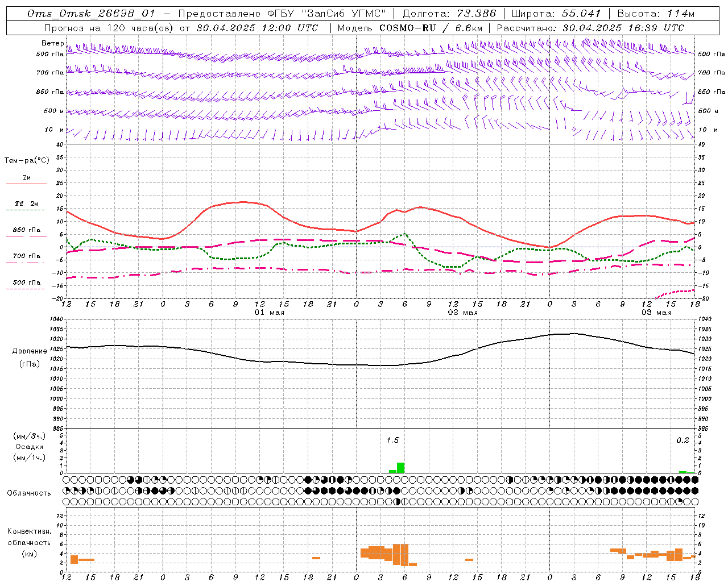Click the "(мм/1ч.)" precipitation unit label
Image resolution: width=728 pixels, height=582 pixels.
(29, 458)
